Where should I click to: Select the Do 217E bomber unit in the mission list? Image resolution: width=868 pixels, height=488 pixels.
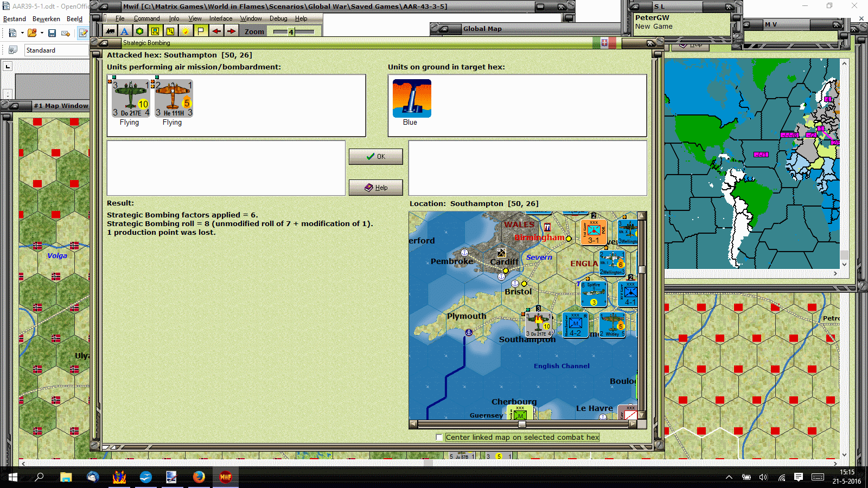pos(130,99)
